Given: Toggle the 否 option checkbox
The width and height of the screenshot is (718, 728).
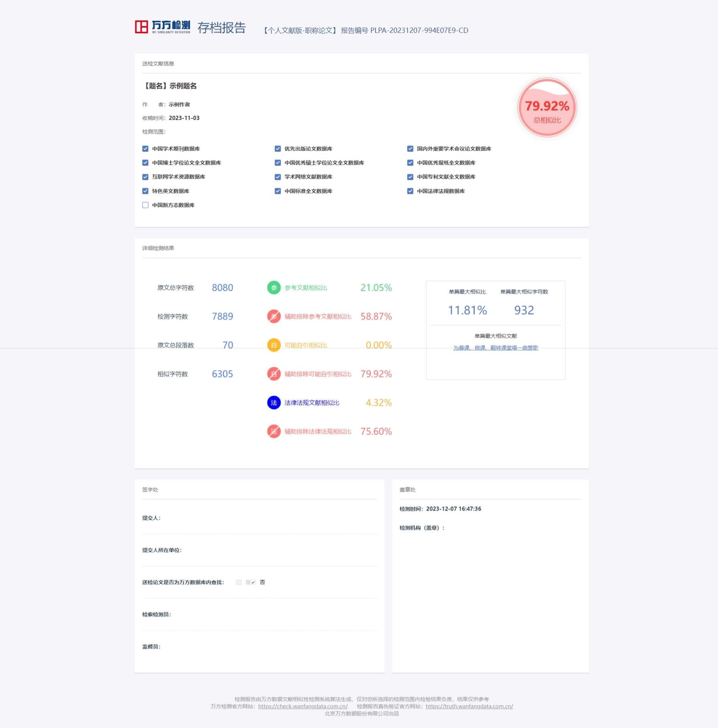Looking at the screenshot, I should click(253, 582).
